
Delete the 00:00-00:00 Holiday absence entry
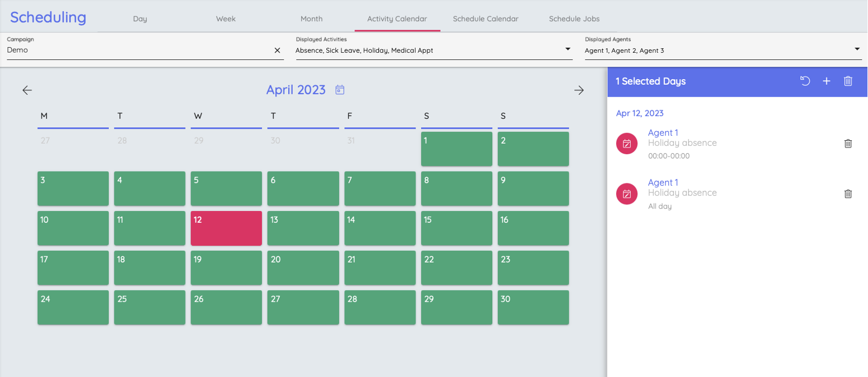click(x=848, y=144)
